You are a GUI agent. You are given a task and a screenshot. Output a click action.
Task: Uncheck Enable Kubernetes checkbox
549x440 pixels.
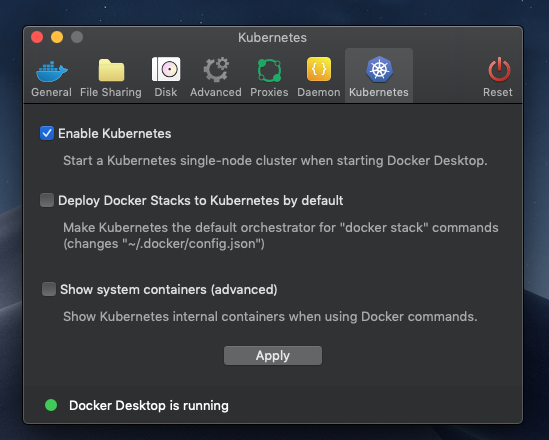pos(47,133)
